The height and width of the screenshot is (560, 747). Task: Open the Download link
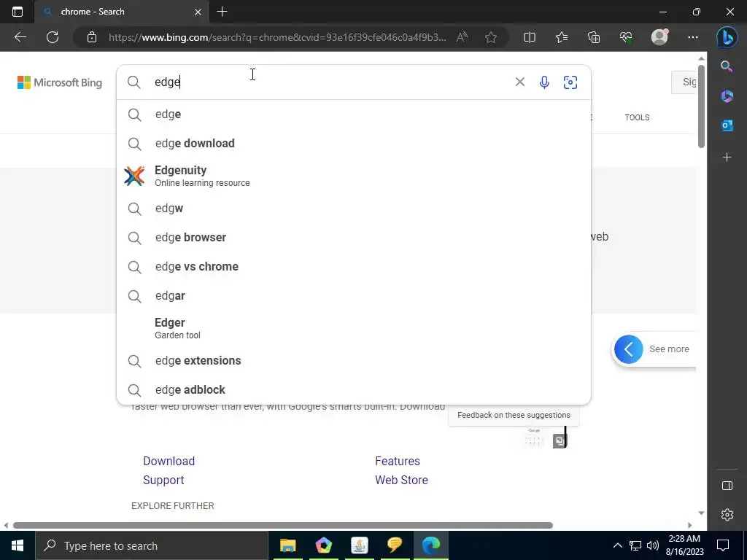(x=169, y=461)
